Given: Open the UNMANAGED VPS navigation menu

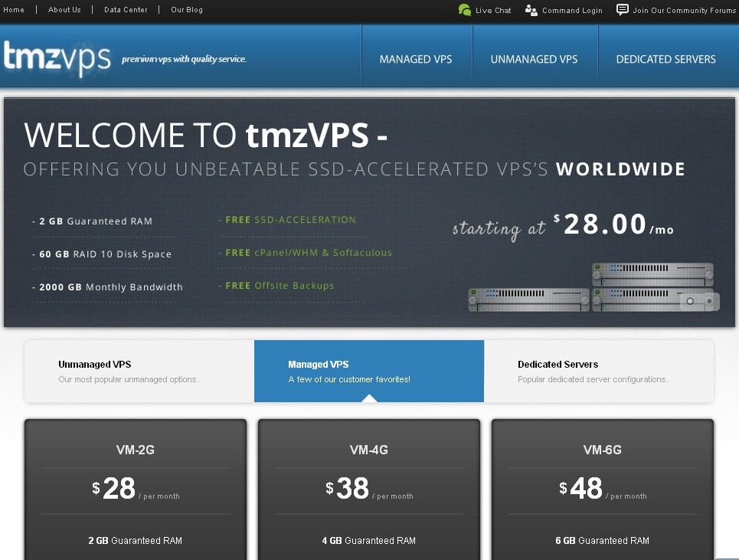Looking at the screenshot, I should [534, 59].
